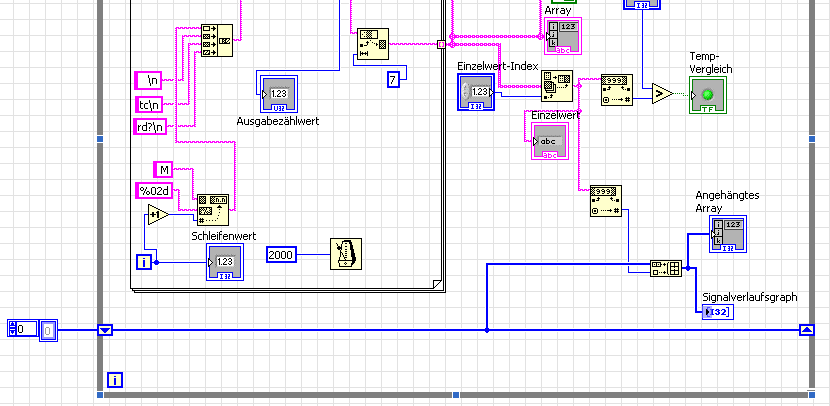Click the array constant index stepper
This screenshot has width=830, height=406.
12,329
